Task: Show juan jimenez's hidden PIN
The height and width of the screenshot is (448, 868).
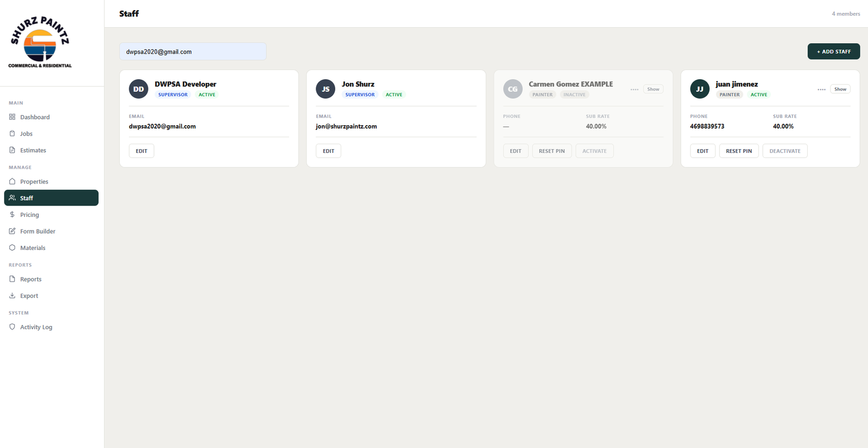Action: click(x=840, y=89)
